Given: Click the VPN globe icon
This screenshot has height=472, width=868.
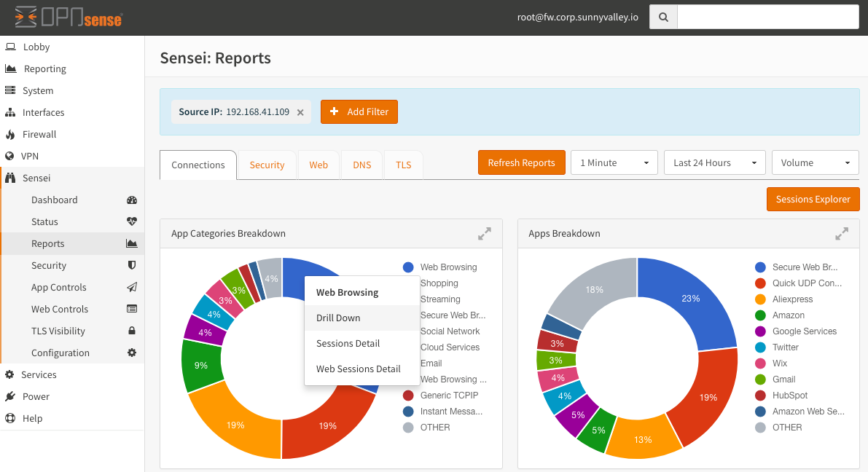Looking at the screenshot, I should pyautogui.click(x=9, y=156).
